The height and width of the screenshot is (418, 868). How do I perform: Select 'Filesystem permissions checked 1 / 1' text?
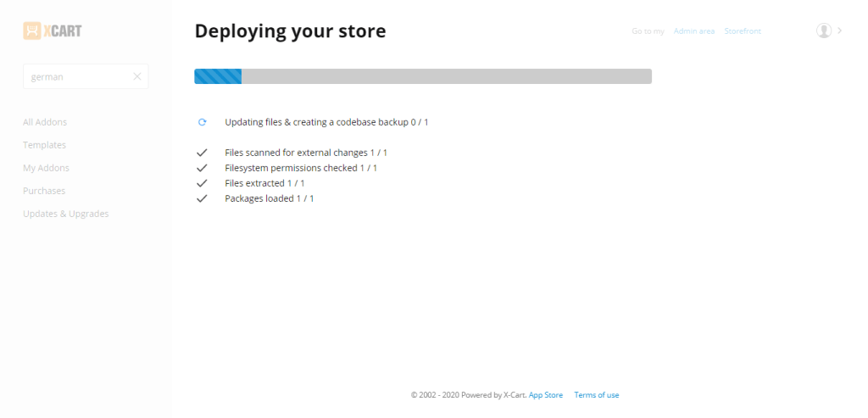[x=301, y=168]
